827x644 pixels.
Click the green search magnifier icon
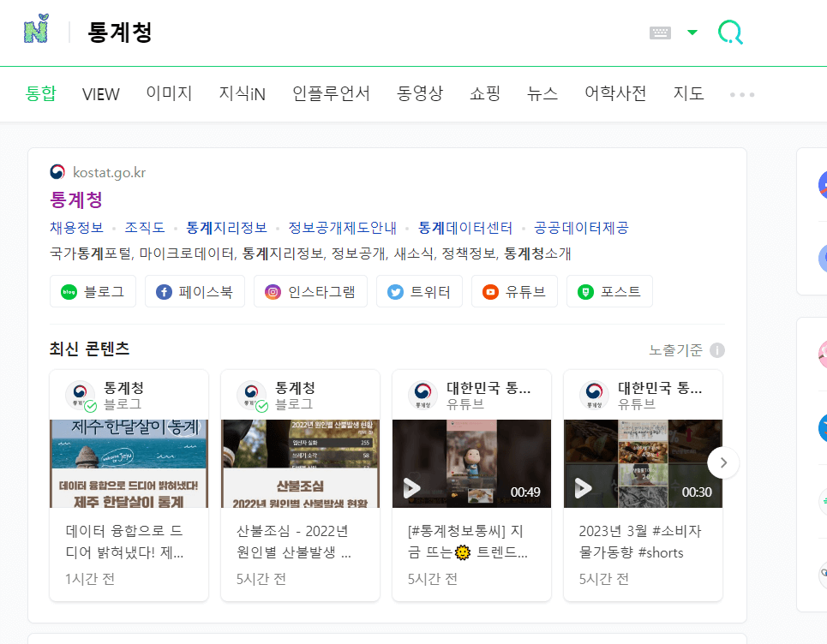729,30
